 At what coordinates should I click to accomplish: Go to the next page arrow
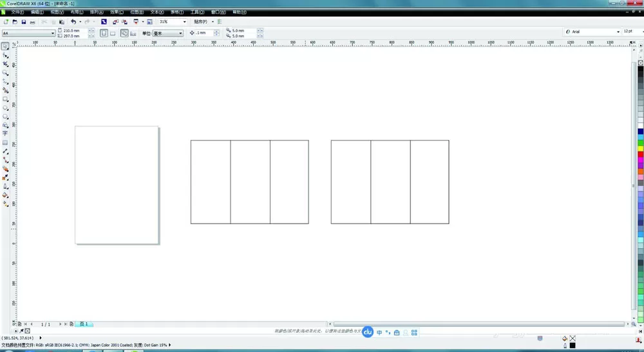tap(60, 324)
